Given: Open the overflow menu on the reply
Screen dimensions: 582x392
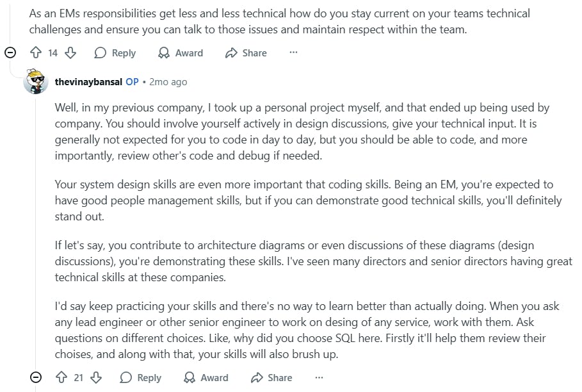Looking at the screenshot, I should 318,377.
